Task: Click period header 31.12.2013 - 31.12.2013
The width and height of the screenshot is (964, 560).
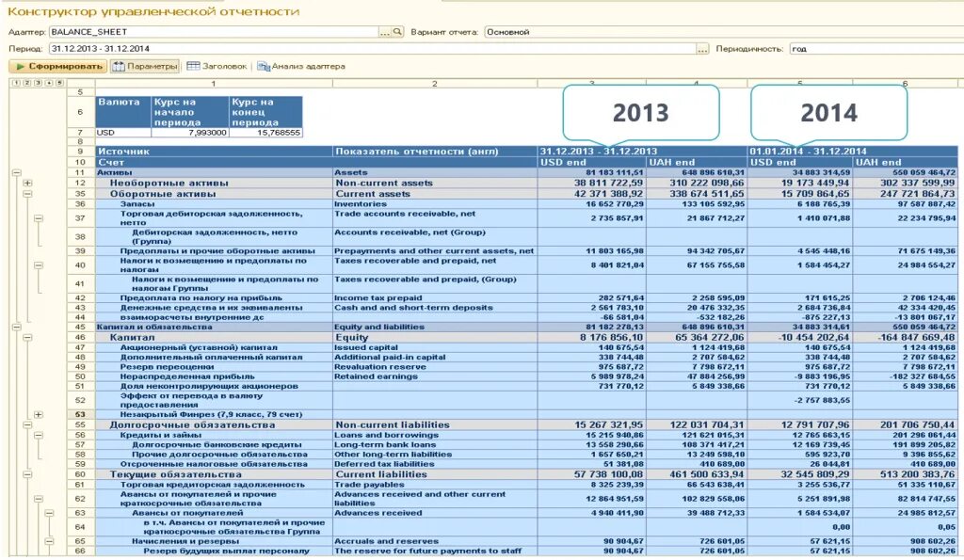Action: click(642, 152)
